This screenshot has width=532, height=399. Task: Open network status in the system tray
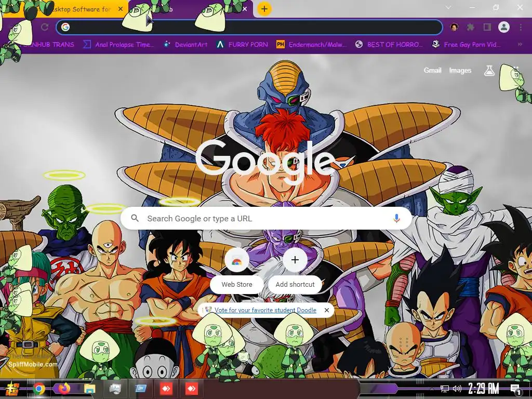click(445, 389)
